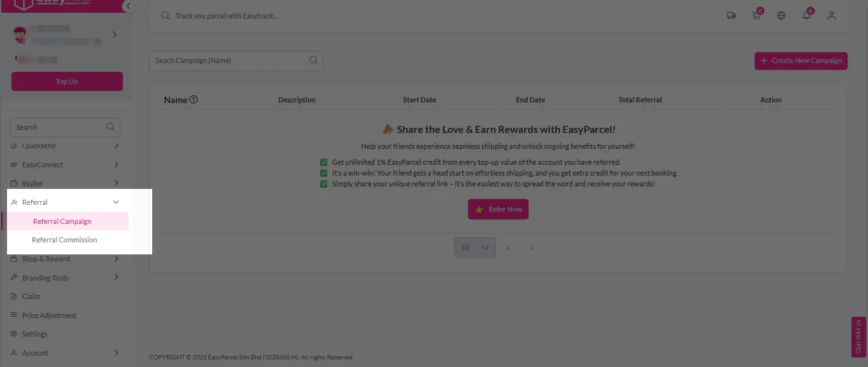Open the Chat With Us side tab
Image resolution: width=868 pixels, height=367 pixels.
point(858,338)
